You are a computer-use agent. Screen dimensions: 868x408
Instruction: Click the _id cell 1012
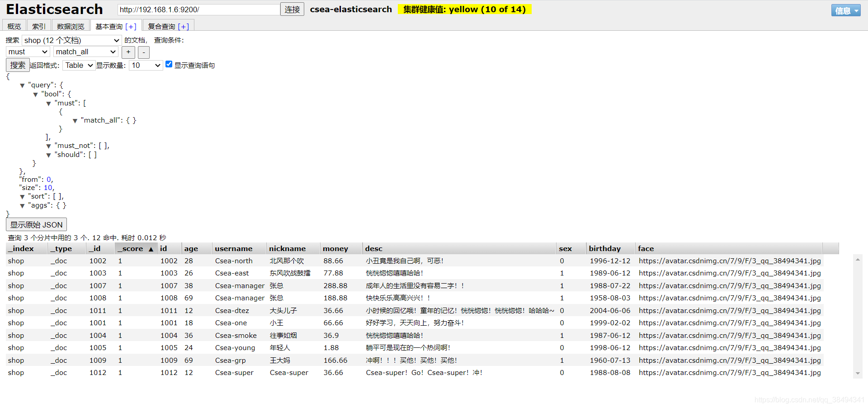(x=98, y=373)
